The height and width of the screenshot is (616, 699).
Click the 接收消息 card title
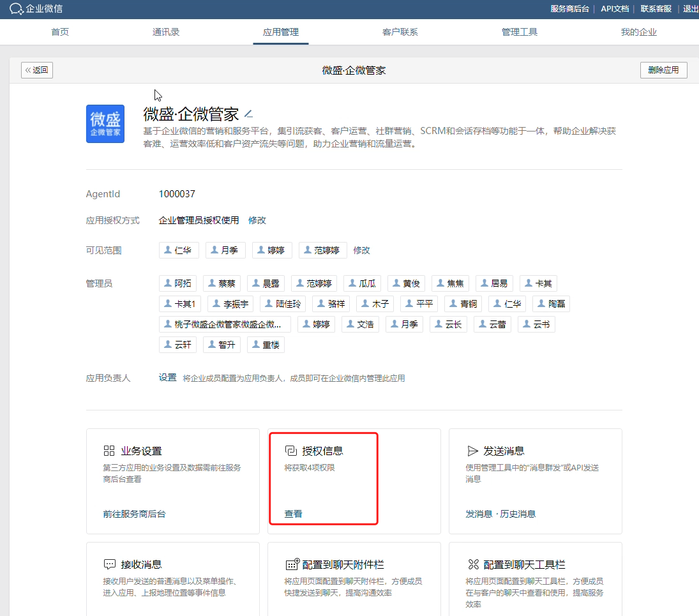click(141, 564)
